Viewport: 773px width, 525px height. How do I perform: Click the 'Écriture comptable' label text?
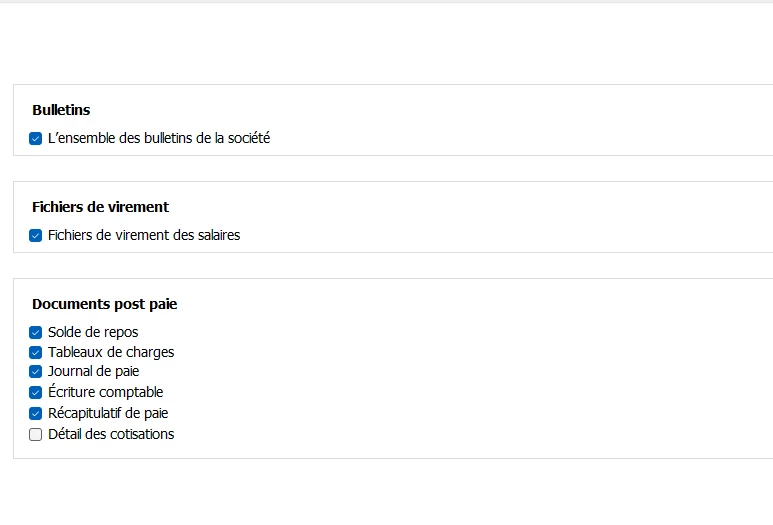pyautogui.click(x=105, y=392)
